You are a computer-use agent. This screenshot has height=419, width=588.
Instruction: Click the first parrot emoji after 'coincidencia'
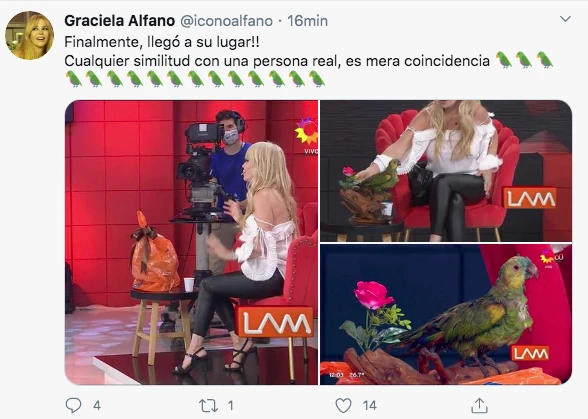(x=504, y=60)
